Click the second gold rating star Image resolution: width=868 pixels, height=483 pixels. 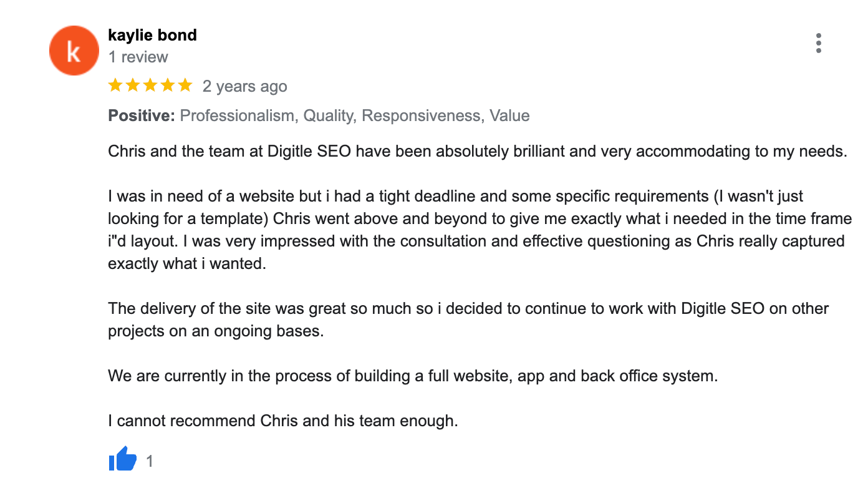pos(133,85)
